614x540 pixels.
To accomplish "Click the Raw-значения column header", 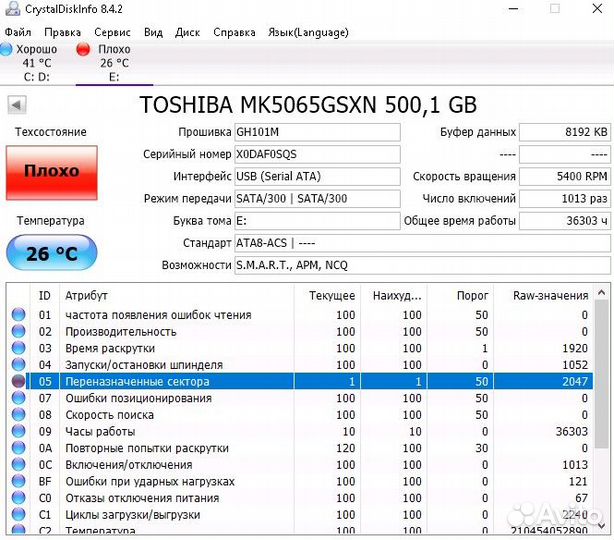I will click(x=544, y=296).
